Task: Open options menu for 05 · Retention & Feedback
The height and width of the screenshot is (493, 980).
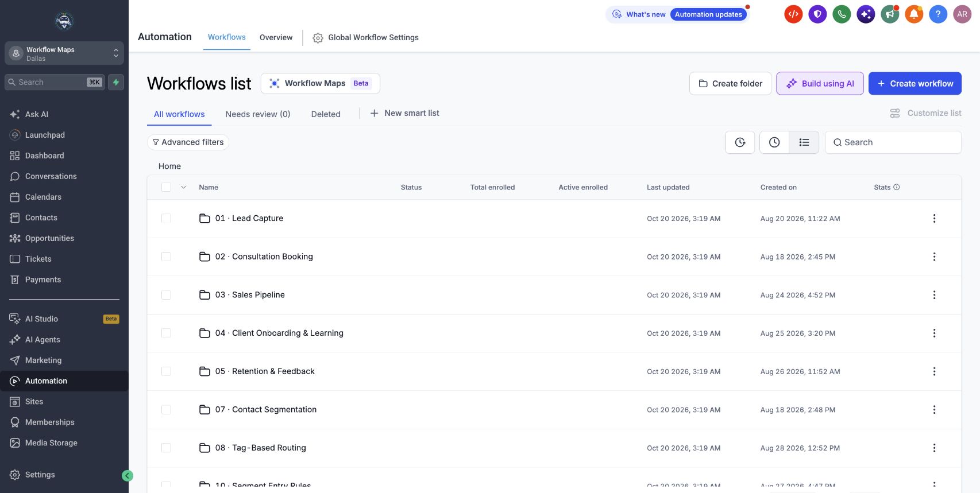Action: click(934, 371)
